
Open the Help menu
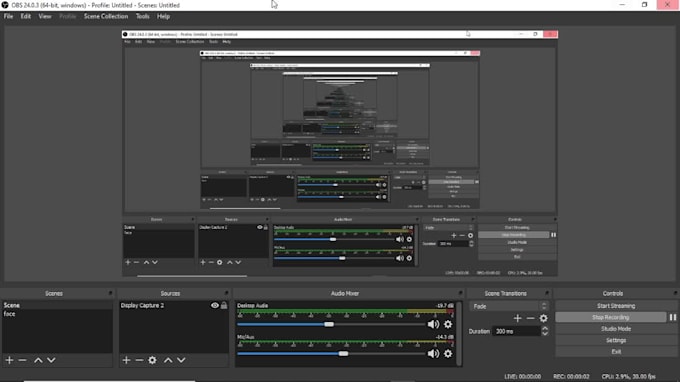(x=163, y=16)
